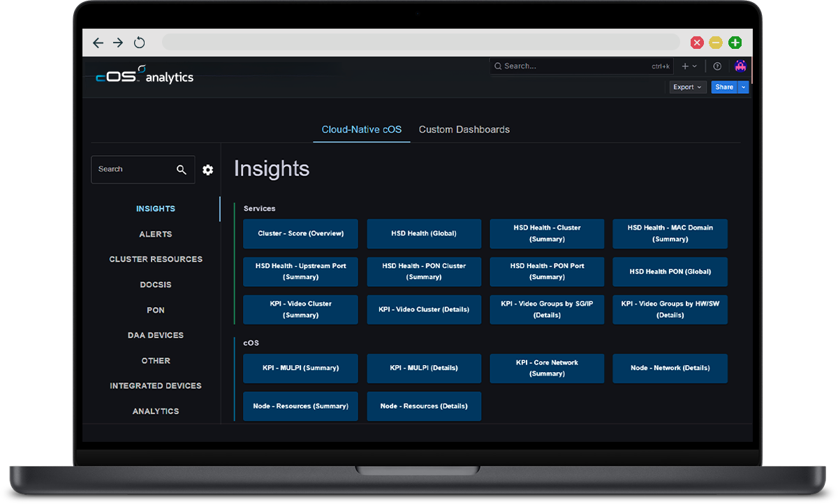Viewport: 838px width, 504px height.
Task: Select the Cloud-Native cOS tab
Action: coord(361,129)
